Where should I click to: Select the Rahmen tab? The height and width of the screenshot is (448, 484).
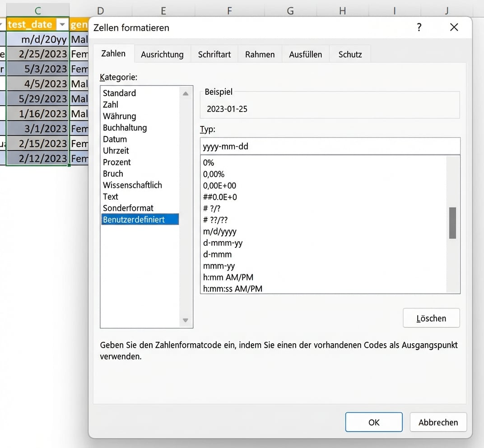[x=260, y=54]
